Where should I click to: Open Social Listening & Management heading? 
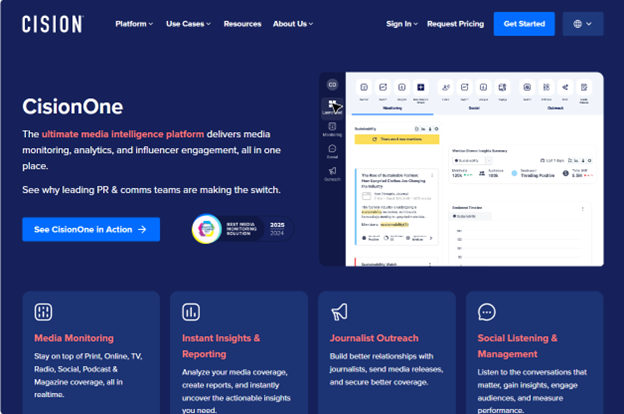pos(517,346)
